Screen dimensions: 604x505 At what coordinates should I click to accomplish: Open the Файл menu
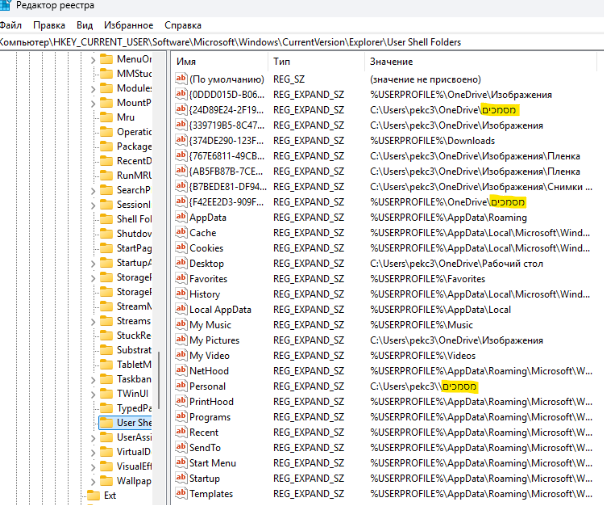pos(10,25)
